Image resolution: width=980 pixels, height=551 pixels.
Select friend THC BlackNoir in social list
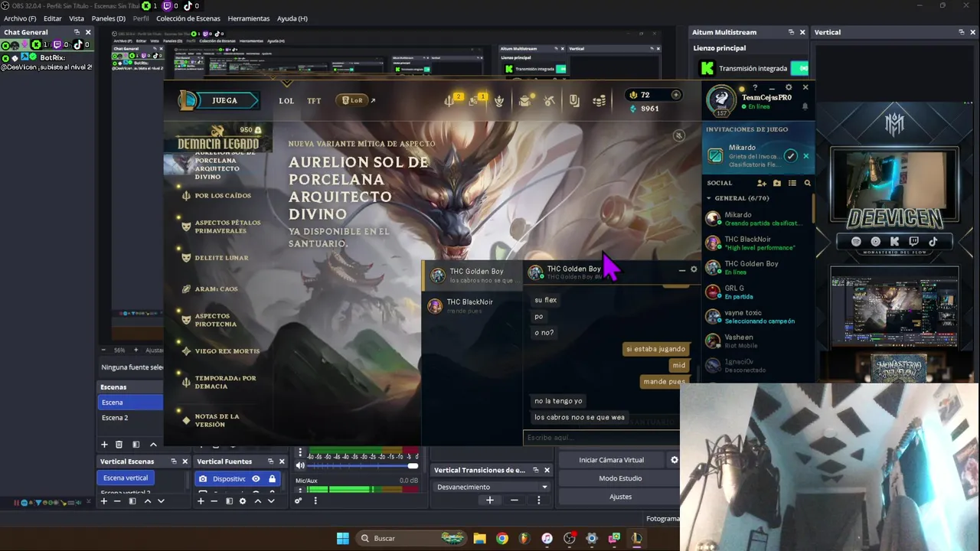pyautogui.click(x=756, y=243)
